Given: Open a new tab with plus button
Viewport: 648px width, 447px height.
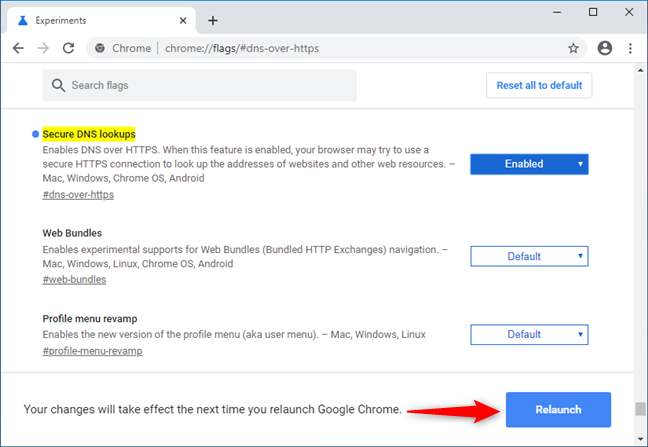Looking at the screenshot, I should click(x=213, y=21).
